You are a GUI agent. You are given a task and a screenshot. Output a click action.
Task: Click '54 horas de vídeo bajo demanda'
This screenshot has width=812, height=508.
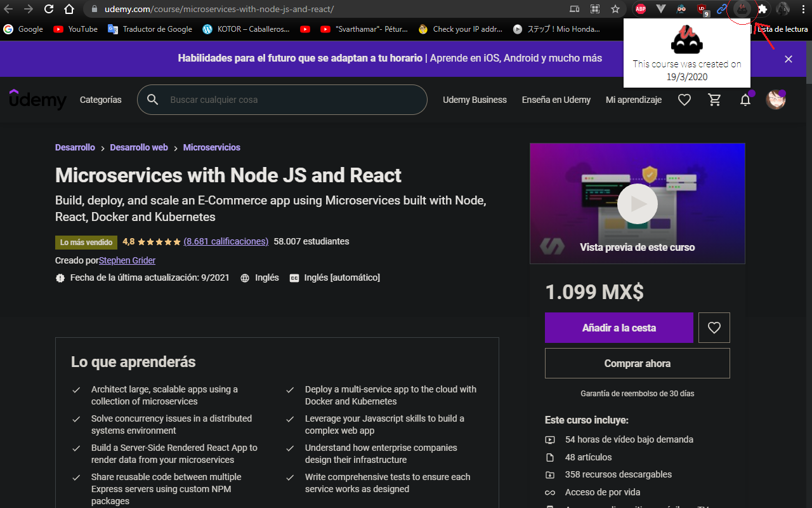[x=629, y=439]
